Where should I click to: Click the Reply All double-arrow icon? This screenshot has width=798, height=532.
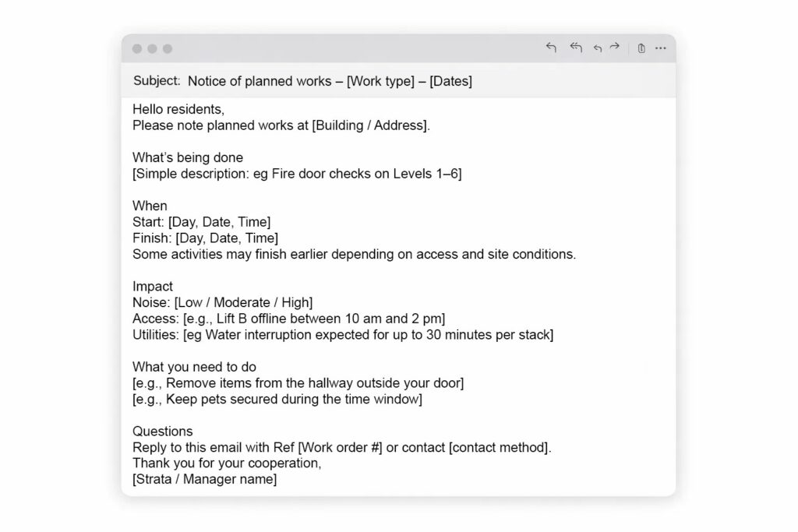pyautogui.click(x=576, y=48)
